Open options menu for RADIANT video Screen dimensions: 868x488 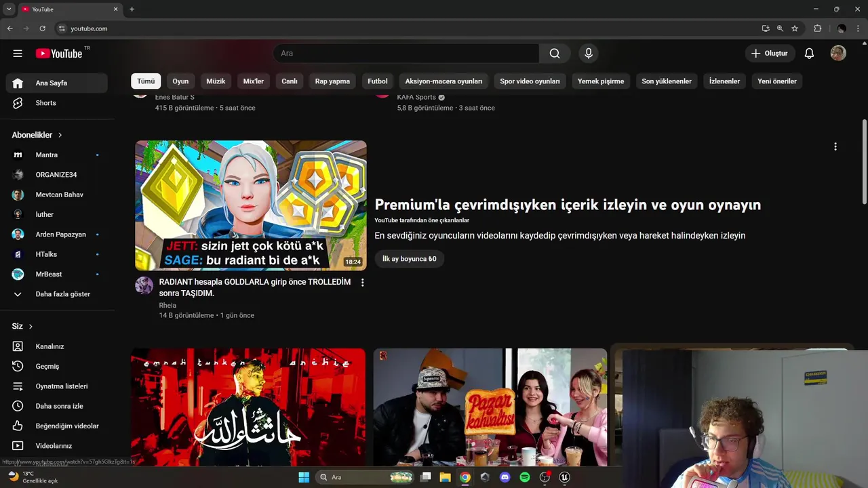[362, 283]
